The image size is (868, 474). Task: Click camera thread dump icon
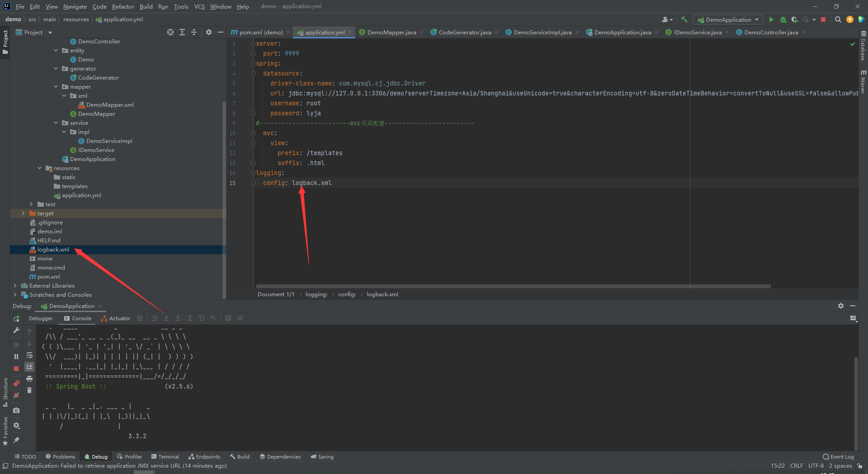coord(16,410)
